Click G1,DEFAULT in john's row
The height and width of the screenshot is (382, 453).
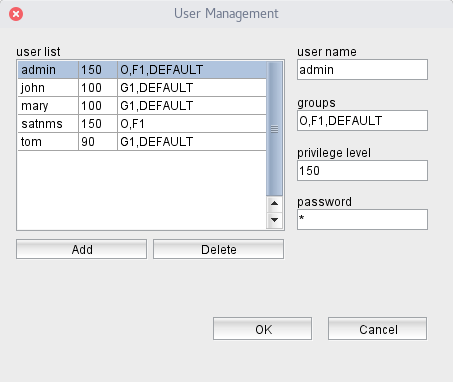pos(192,88)
